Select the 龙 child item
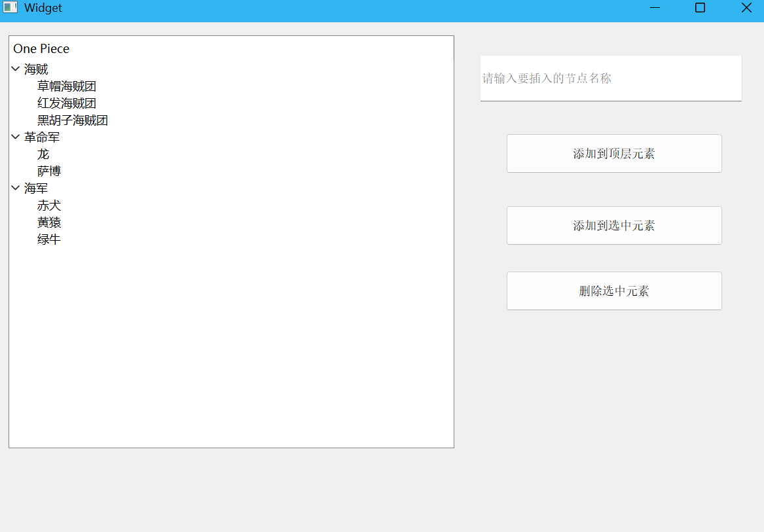This screenshot has height=532, width=764. click(43, 154)
